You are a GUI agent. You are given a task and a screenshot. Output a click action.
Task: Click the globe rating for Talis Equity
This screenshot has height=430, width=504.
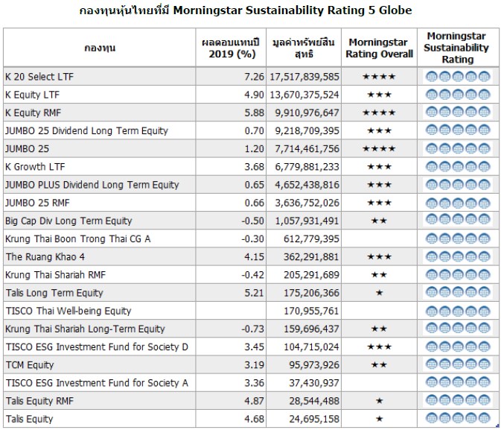[458, 419]
